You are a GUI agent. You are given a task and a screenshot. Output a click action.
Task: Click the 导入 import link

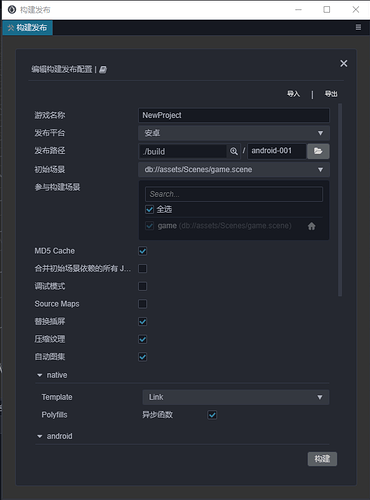pos(293,94)
